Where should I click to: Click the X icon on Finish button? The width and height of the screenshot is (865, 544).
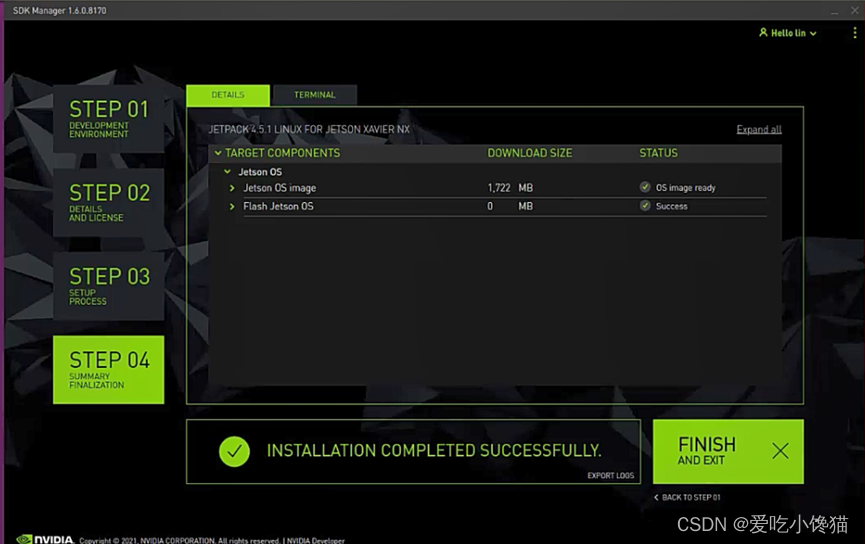780,451
